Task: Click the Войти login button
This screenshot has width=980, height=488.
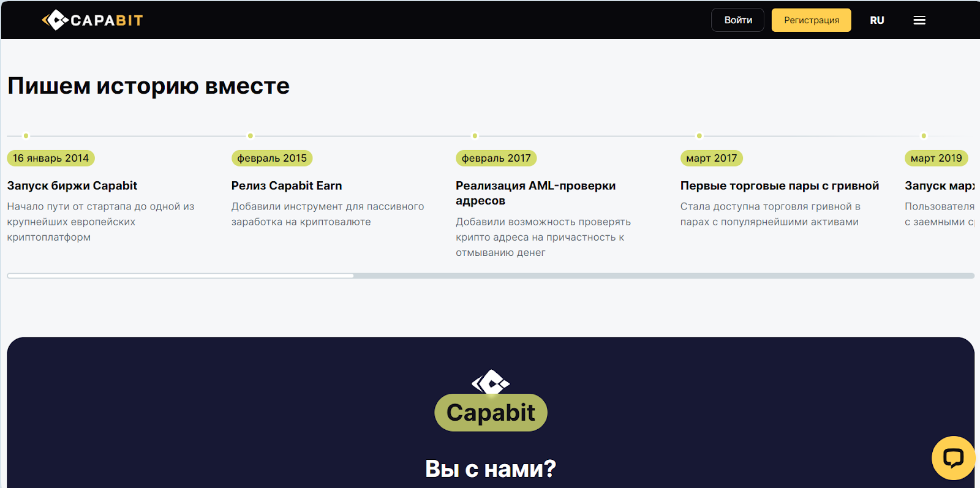Action: pos(738,20)
